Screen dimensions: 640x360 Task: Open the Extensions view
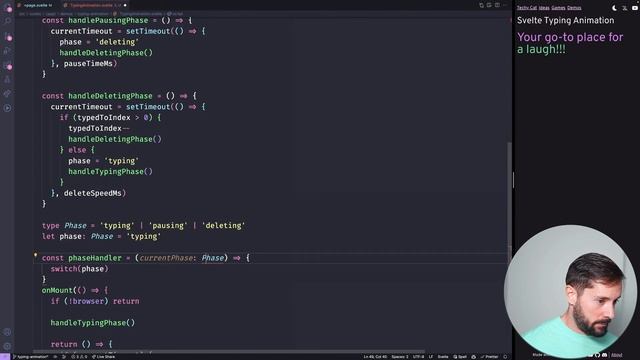click(7, 65)
